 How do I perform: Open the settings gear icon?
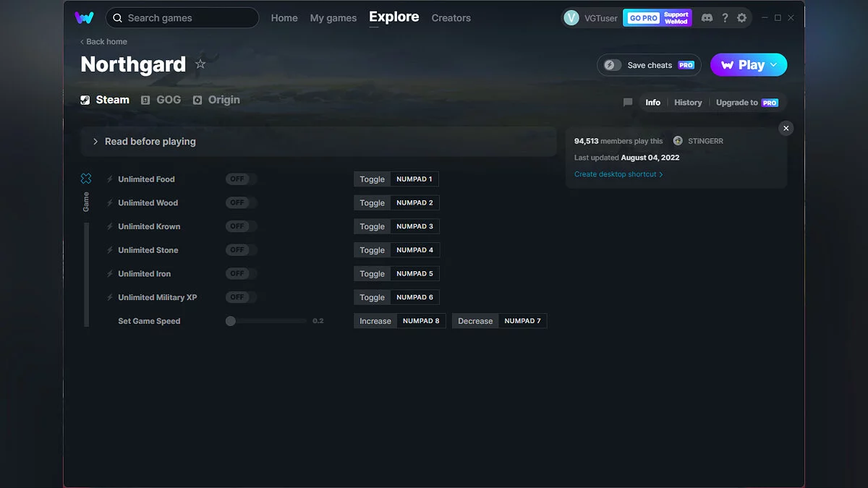741,18
